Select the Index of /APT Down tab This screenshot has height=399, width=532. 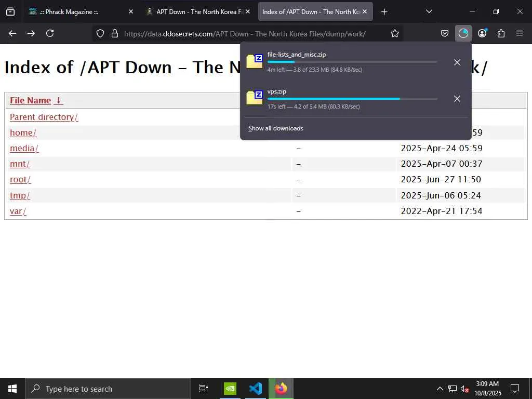(x=315, y=11)
